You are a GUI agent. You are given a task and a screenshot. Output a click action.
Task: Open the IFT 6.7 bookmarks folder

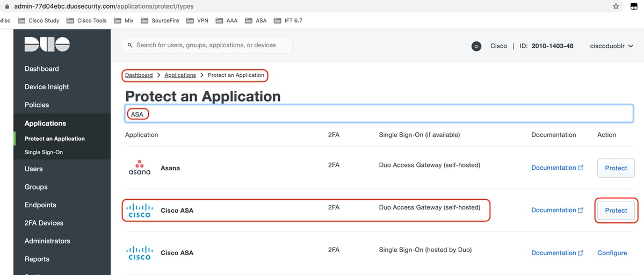click(288, 20)
